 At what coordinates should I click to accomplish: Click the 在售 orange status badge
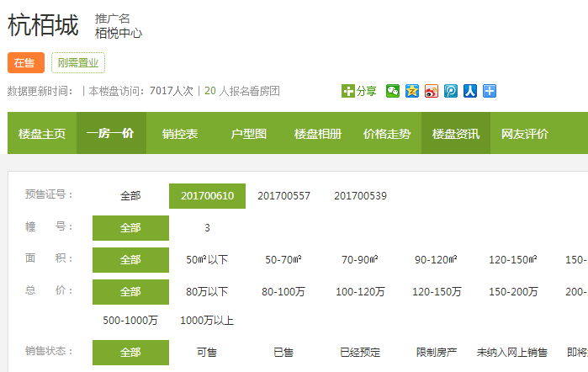click(x=25, y=63)
